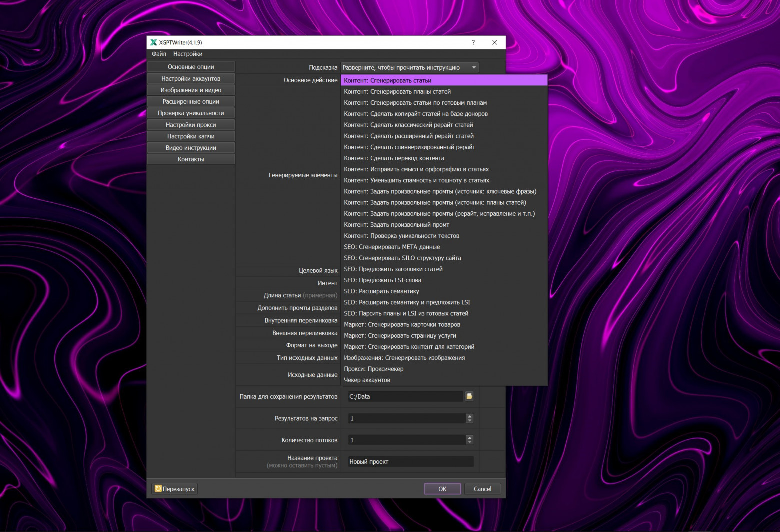Screen dimensions: 780x532
Task: Expand the Подсказка instruction dropdown
Action: click(x=409, y=67)
